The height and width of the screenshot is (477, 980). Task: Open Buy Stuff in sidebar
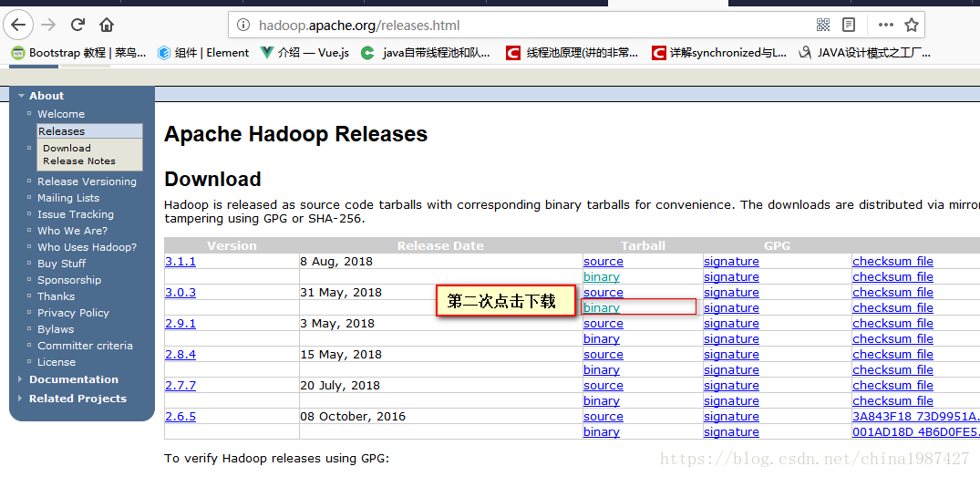coord(62,264)
